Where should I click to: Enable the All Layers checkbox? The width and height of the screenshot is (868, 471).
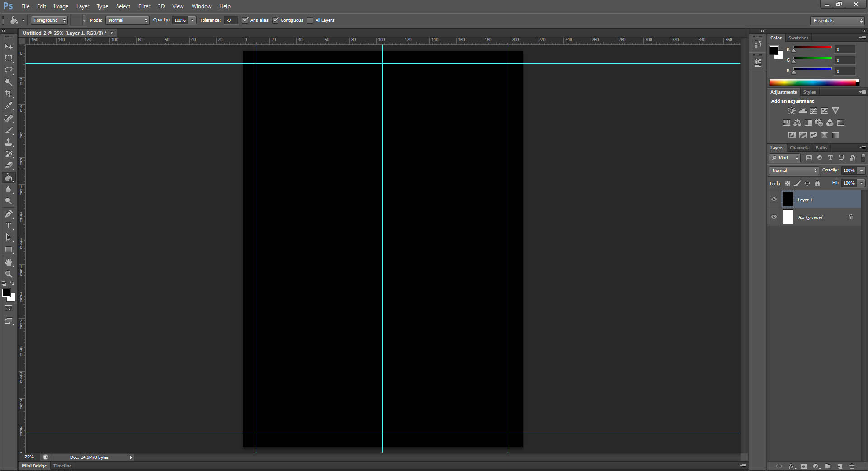point(310,20)
